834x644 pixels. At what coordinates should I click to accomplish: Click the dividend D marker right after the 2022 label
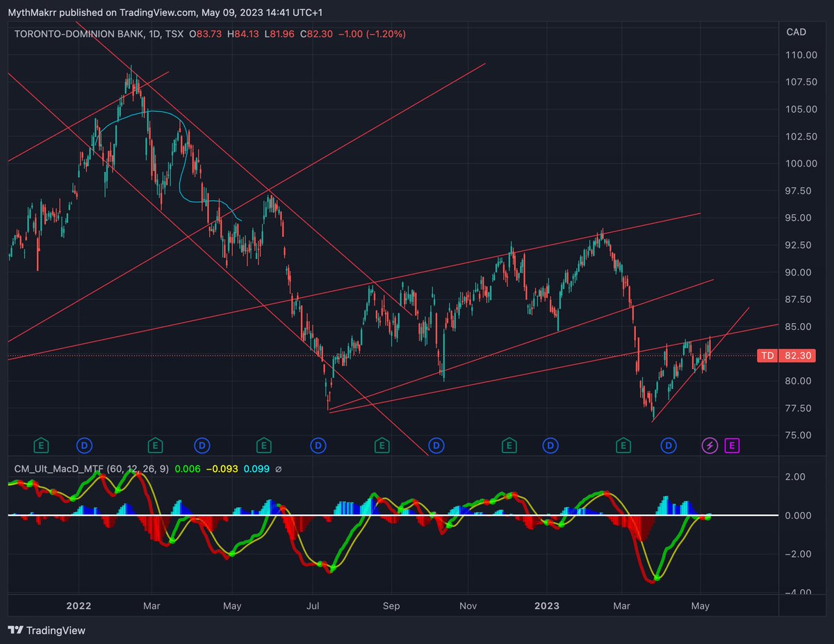(84, 444)
